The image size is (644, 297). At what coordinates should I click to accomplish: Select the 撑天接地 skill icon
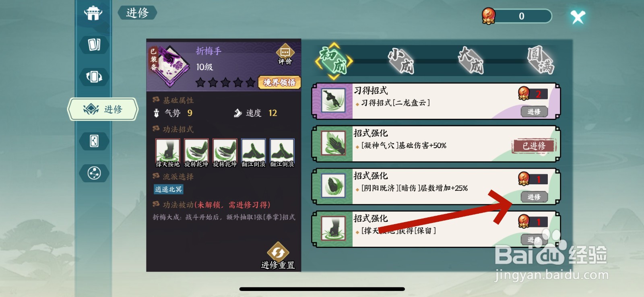(x=167, y=153)
